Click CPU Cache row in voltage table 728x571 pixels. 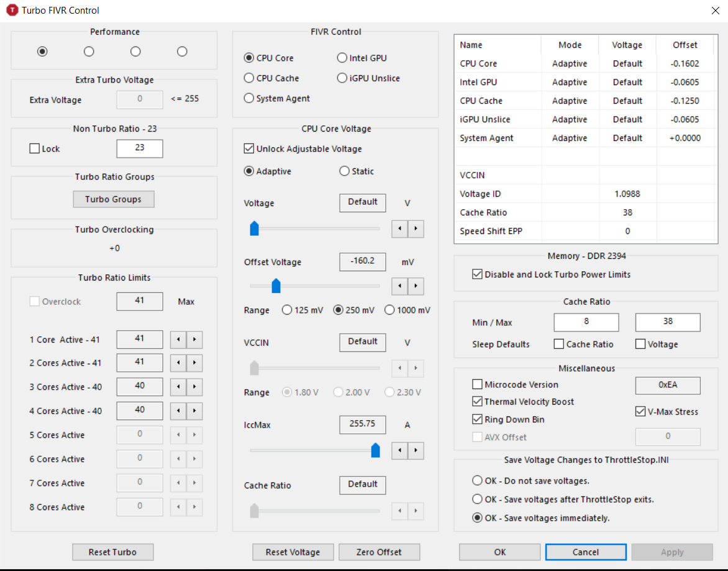pyautogui.click(x=585, y=101)
